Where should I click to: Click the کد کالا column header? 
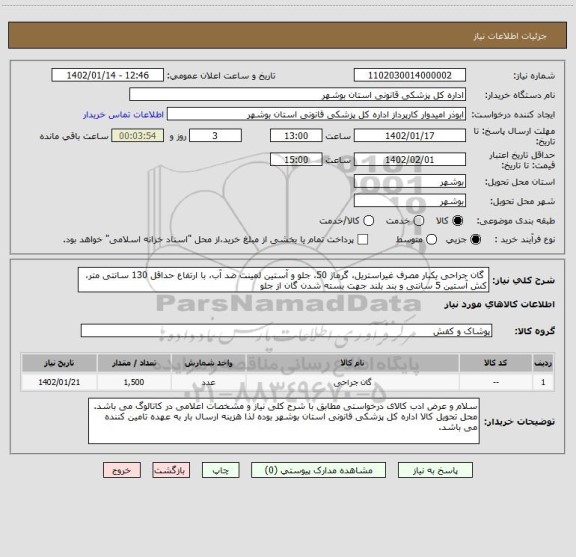point(496,363)
